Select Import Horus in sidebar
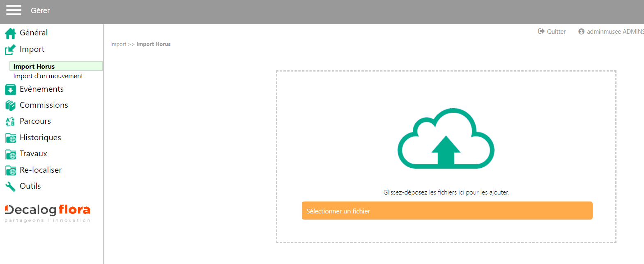Image resolution: width=644 pixels, height=264 pixels. click(34, 67)
